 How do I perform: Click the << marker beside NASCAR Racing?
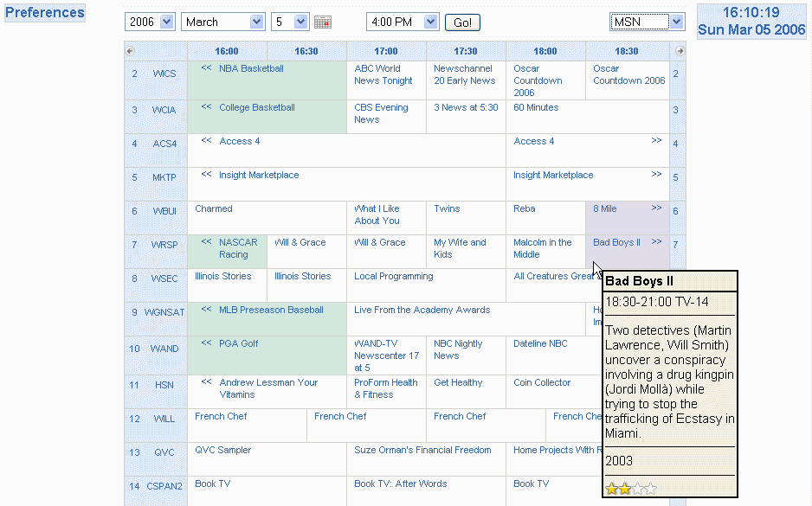(x=206, y=241)
